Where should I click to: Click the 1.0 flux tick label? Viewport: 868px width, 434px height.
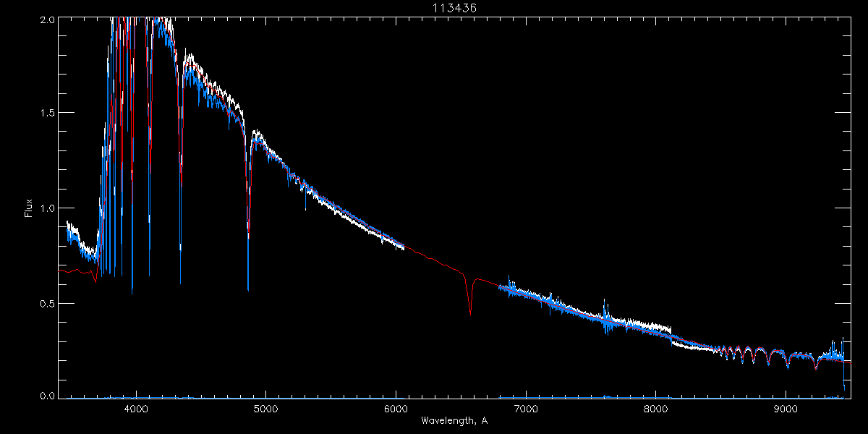[47, 208]
